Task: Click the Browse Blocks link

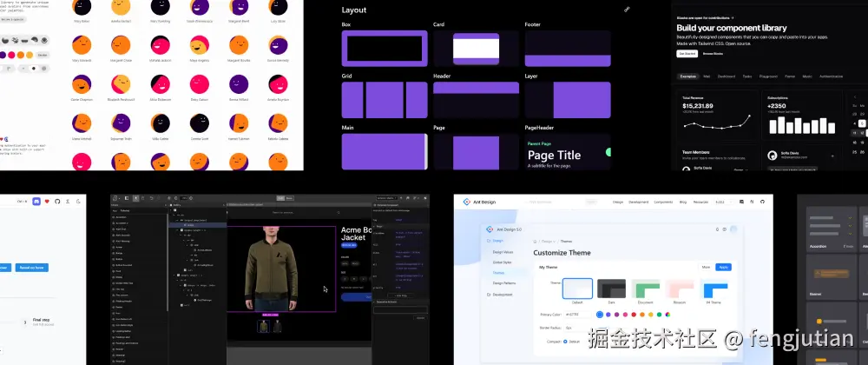Action: (x=713, y=54)
